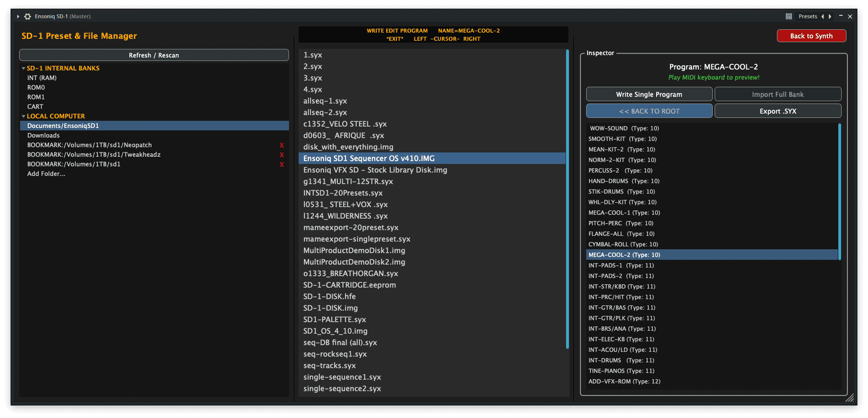Select the file seq-DB final (all).syx
868x418 pixels.
[x=432, y=343]
